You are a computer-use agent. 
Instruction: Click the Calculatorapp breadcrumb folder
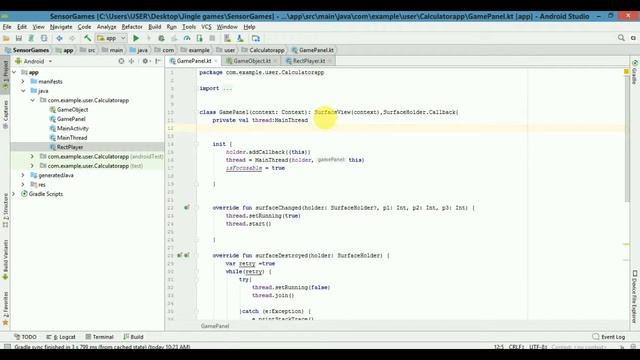point(263,50)
